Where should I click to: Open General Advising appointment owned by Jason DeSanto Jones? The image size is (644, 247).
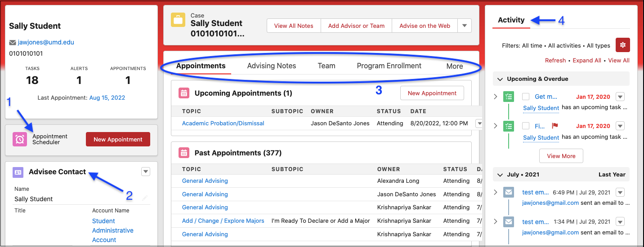tap(205, 194)
